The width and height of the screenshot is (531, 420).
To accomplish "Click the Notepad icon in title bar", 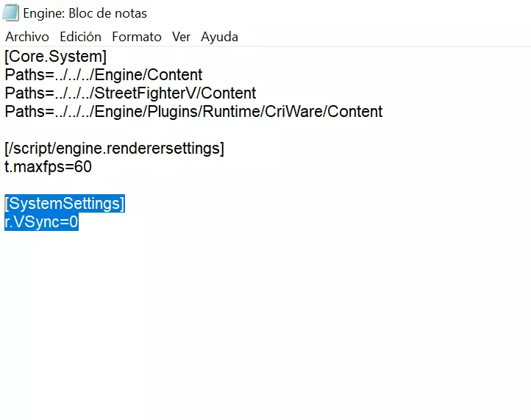I will tap(11, 13).
